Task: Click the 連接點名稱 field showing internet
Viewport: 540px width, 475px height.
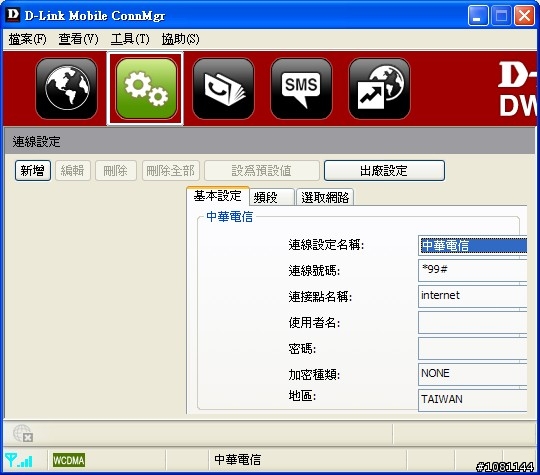Action: (472, 296)
